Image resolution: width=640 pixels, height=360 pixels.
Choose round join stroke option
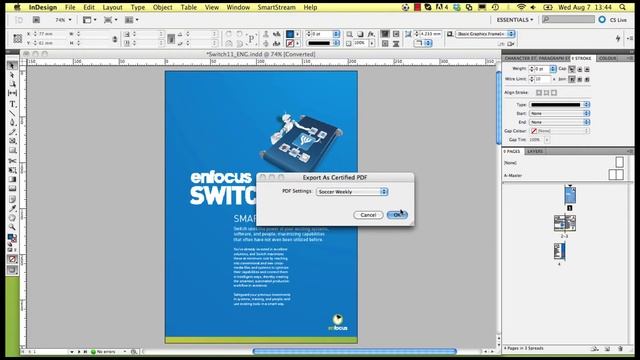click(x=580, y=79)
